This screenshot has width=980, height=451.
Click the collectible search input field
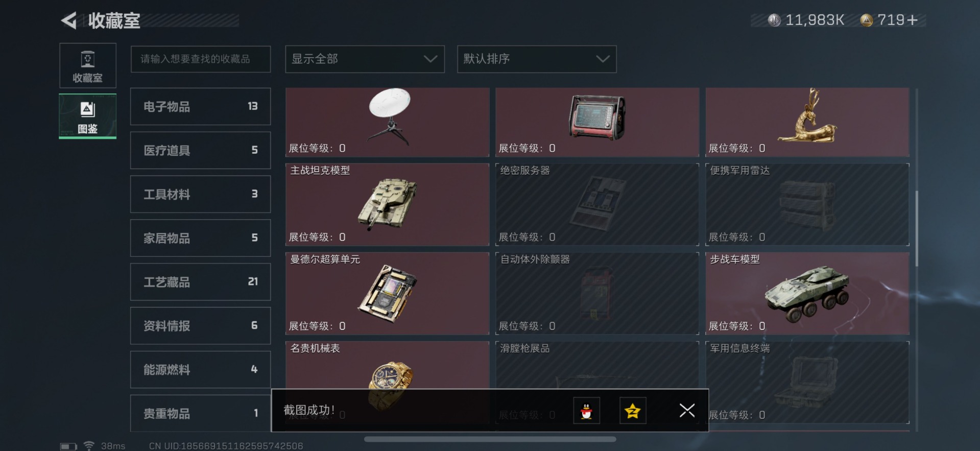pyautogui.click(x=201, y=59)
